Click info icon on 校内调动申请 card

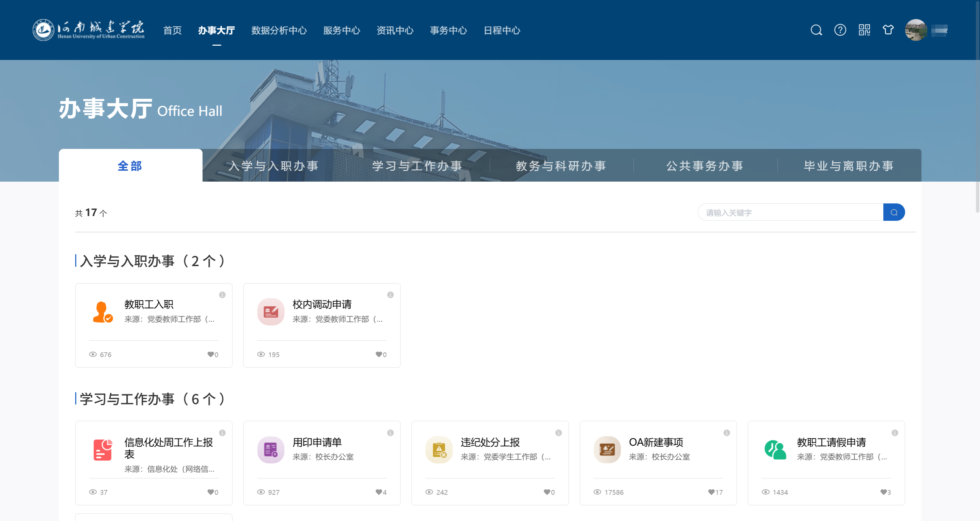pos(390,295)
